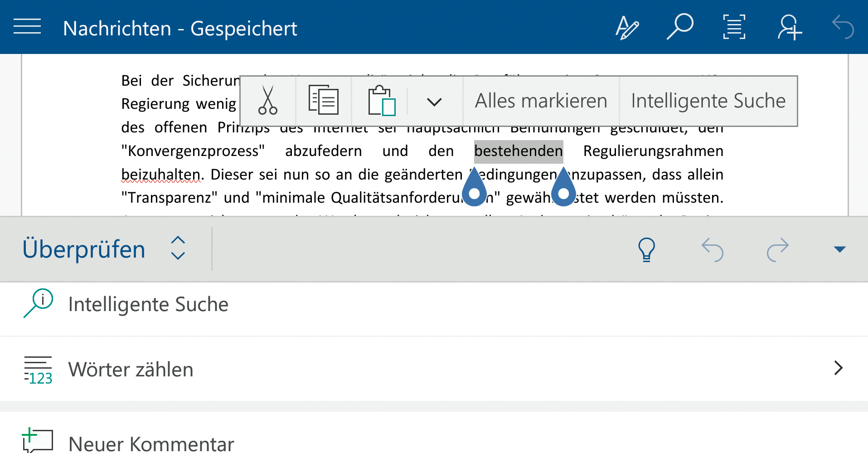868x453 pixels.
Task: Switch to reading view icon
Action: click(734, 27)
